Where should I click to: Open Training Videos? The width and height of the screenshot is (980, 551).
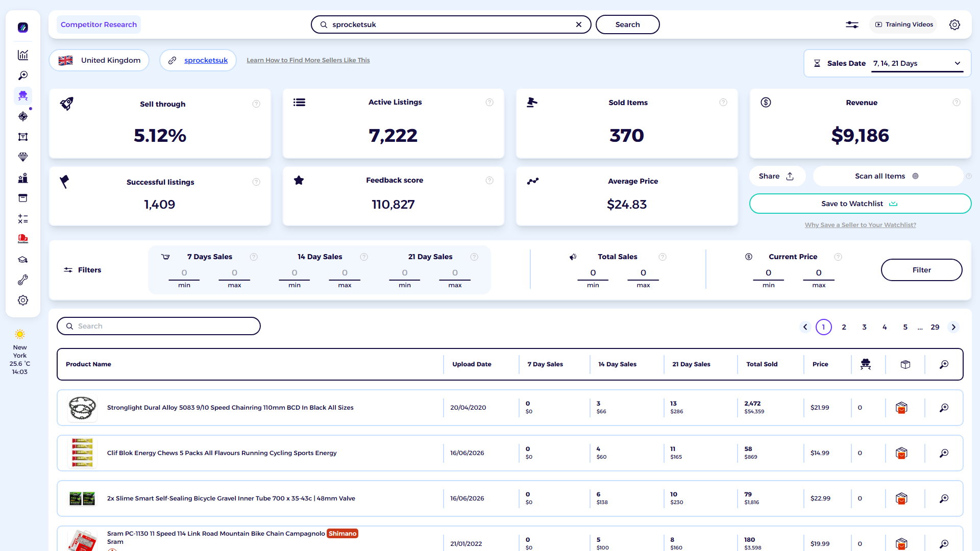tap(903, 24)
